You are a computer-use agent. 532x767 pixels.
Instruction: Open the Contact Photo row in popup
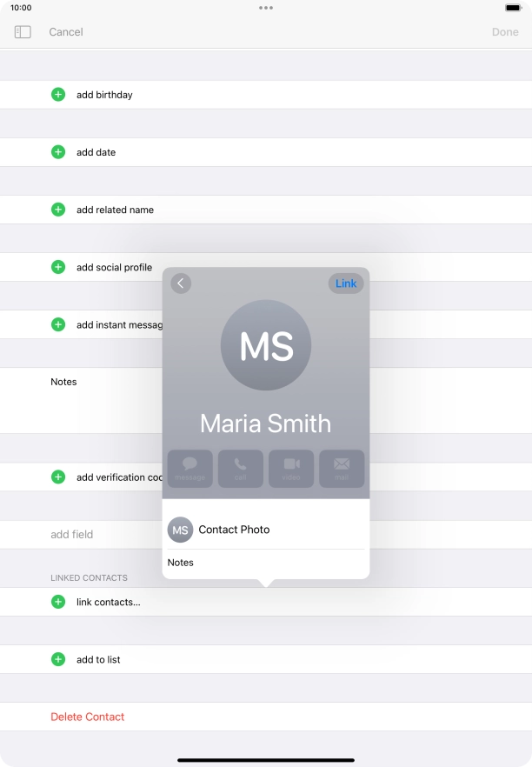coord(265,530)
